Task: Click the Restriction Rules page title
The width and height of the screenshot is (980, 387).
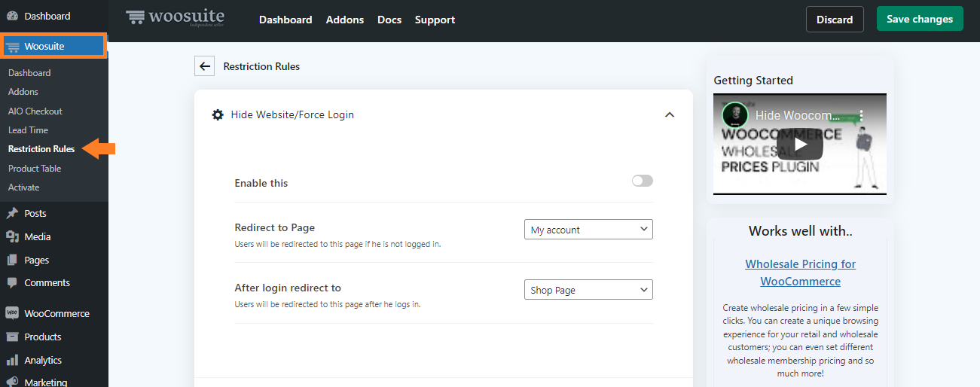Action: 261,66
